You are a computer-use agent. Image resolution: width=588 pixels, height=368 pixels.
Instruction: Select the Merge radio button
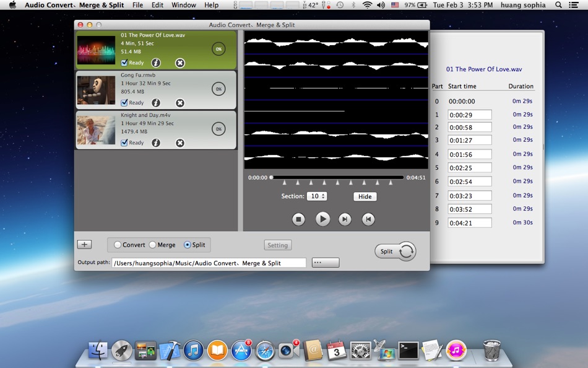[x=153, y=245]
